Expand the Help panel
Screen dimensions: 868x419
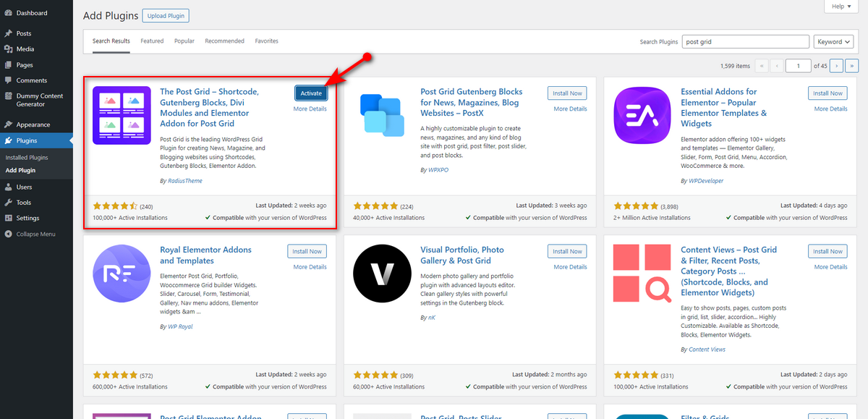(x=841, y=7)
